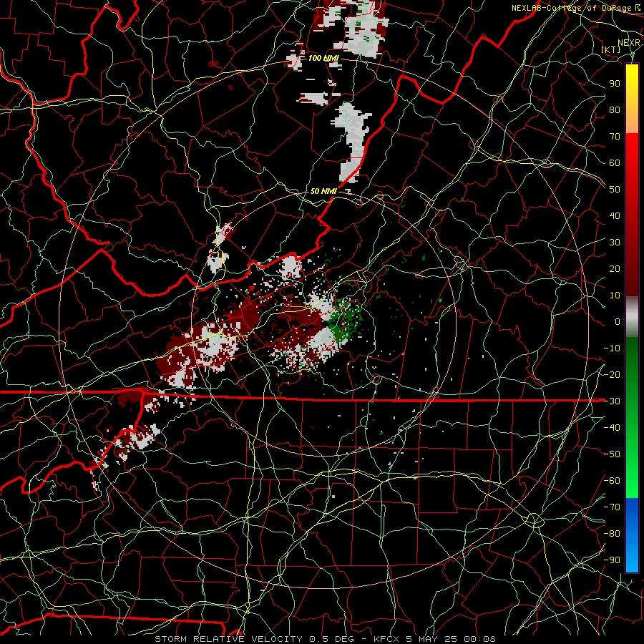Click the 60 value on velocity scale

615,163
